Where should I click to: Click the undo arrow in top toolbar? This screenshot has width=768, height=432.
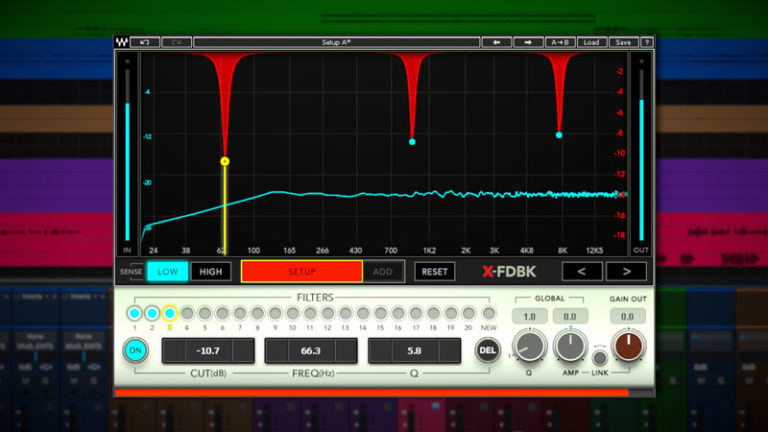[x=146, y=43]
